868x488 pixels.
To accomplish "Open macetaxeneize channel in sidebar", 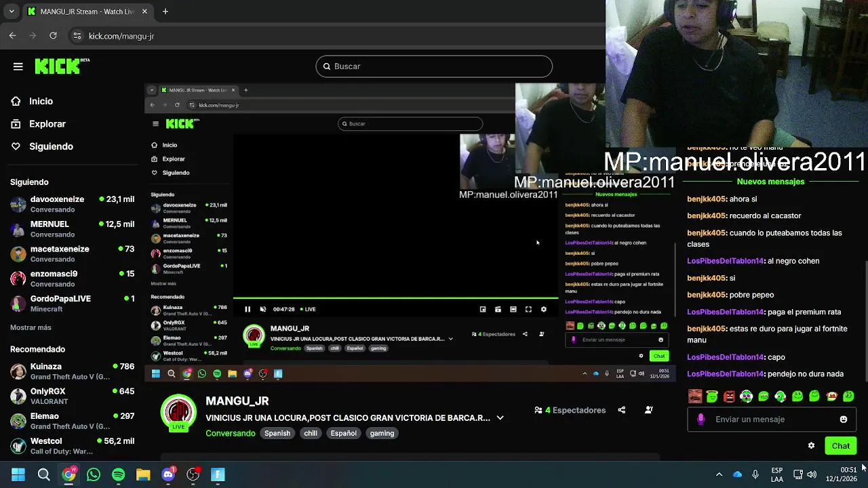I will tap(72, 253).
